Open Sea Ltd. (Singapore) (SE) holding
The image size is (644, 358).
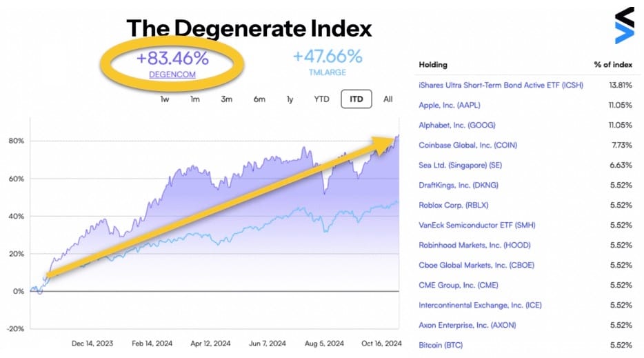pos(460,166)
